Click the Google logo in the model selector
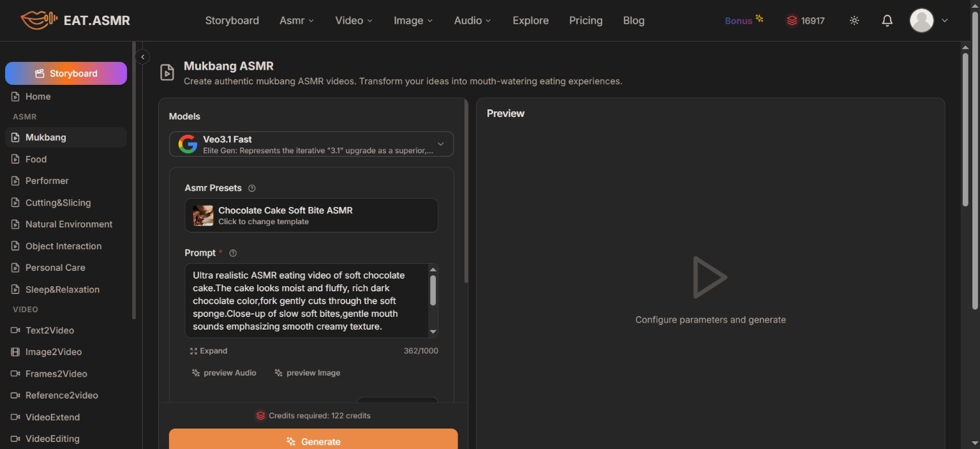 tap(188, 144)
